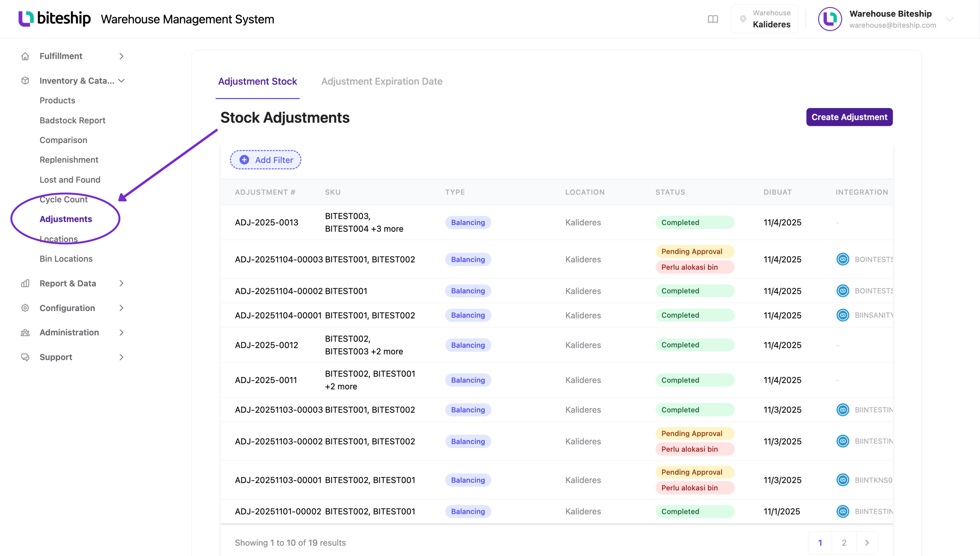Expand the Report & Data chevron

tap(121, 283)
